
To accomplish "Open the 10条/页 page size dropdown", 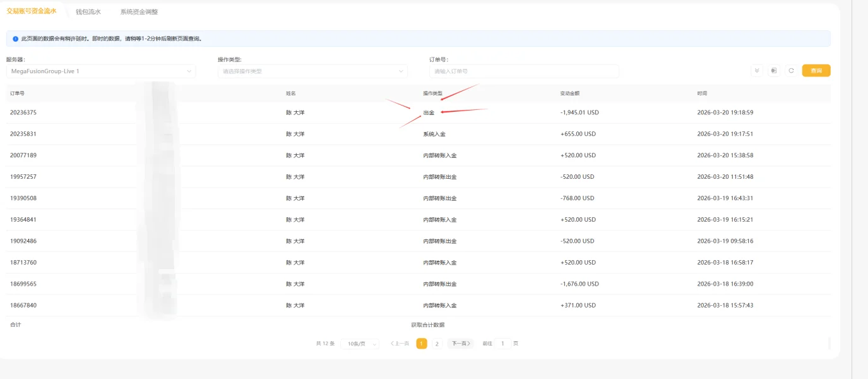I will (360, 344).
